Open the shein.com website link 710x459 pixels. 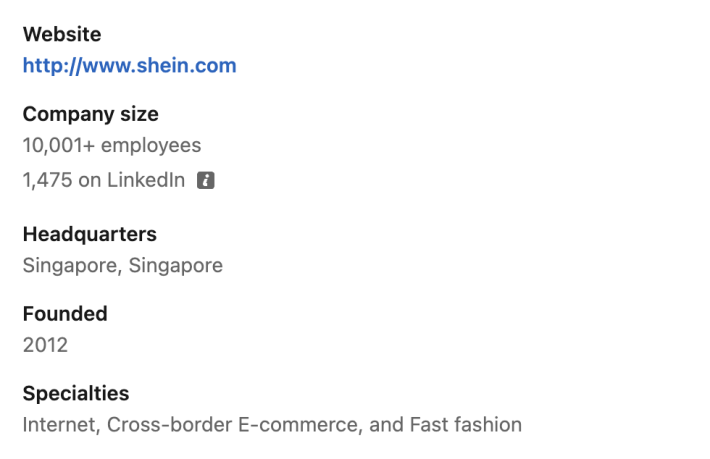coord(130,67)
